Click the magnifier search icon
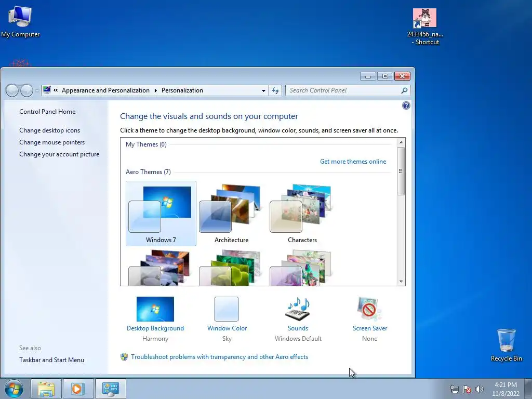Viewport: 532px width, 399px height. pos(404,90)
